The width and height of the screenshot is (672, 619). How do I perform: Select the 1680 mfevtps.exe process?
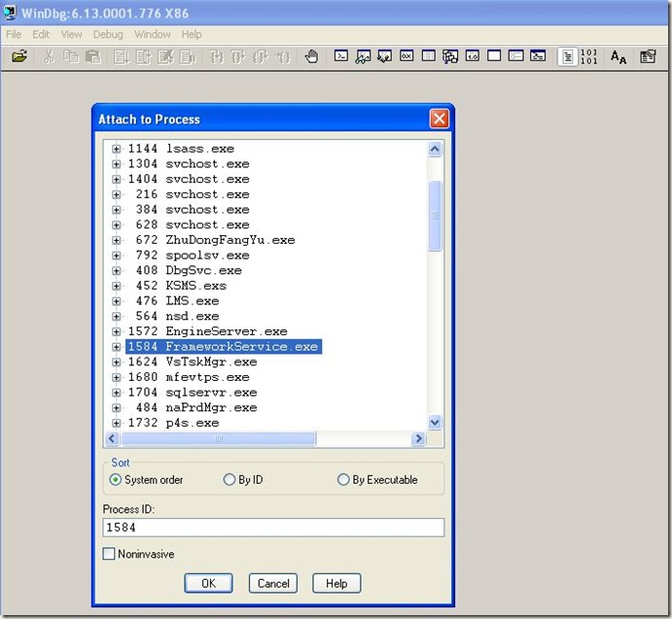point(189,377)
